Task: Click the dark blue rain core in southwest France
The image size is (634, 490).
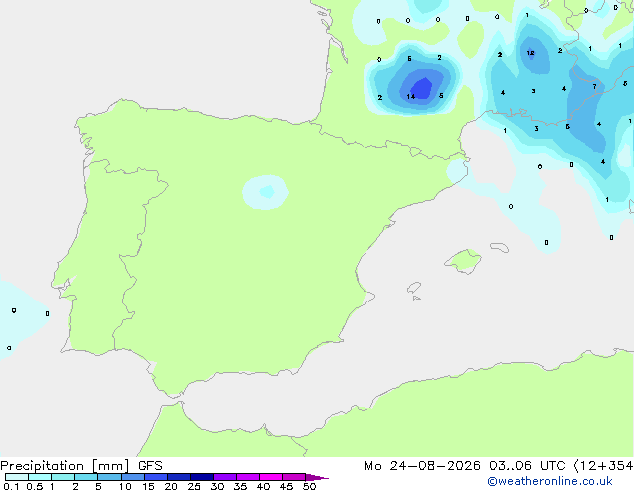Action: click(x=422, y=89)
